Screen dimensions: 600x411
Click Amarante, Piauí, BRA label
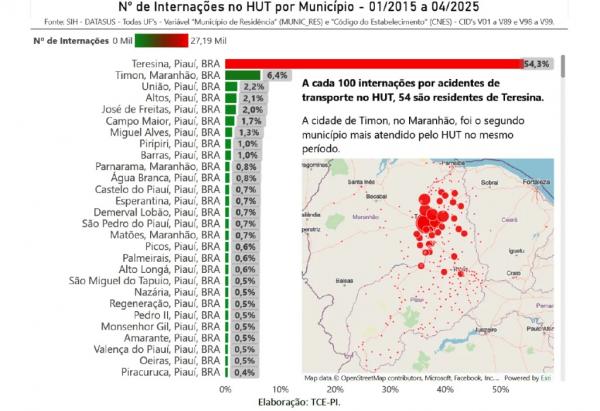[x=172, y=338]
